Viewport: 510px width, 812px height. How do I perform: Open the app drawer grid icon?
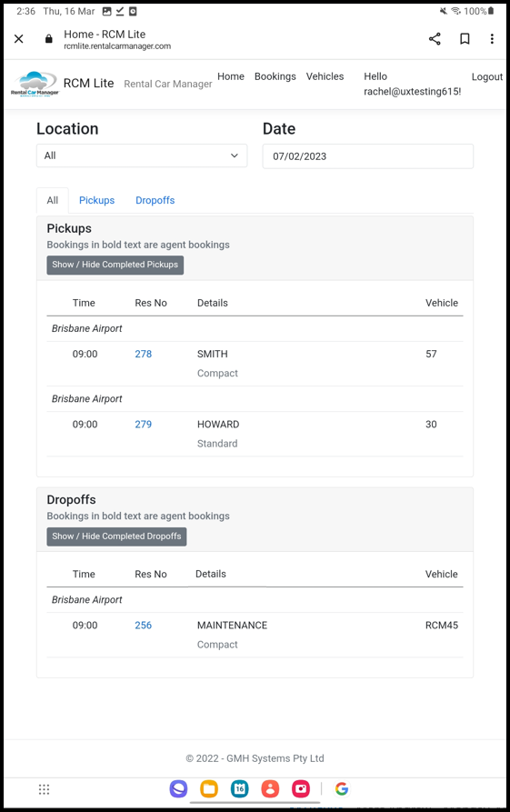[x=44, y=789]
